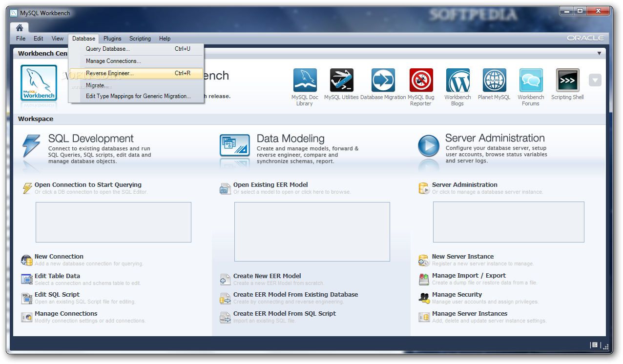Click the Server Administration action link
This screenshot has width=623, height=364.
click(x=465, y=185)
